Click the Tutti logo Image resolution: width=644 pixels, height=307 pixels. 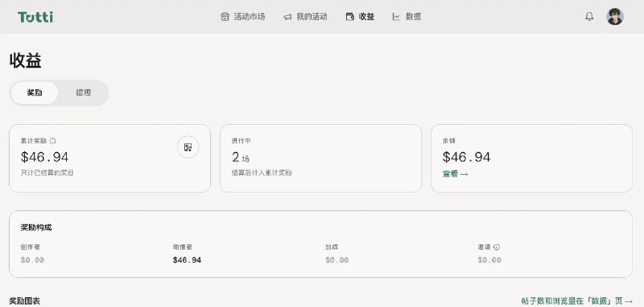[35, 17]
